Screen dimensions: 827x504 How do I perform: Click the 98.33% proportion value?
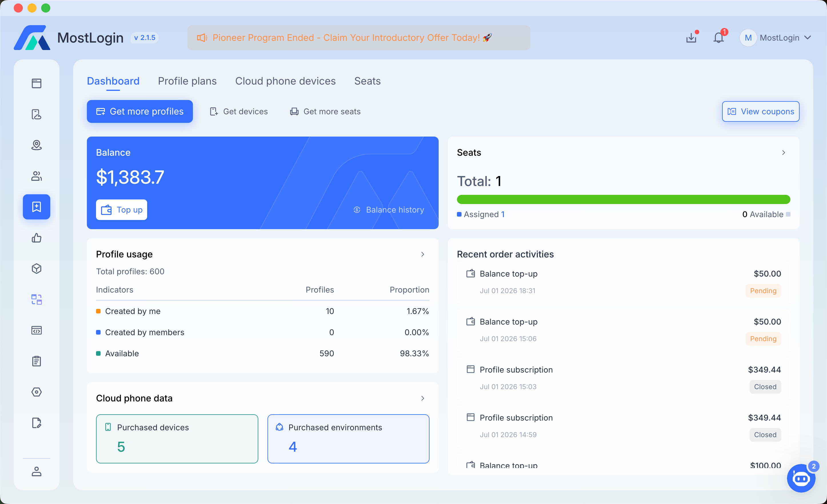pyautogui.click(x=414, y=353)
